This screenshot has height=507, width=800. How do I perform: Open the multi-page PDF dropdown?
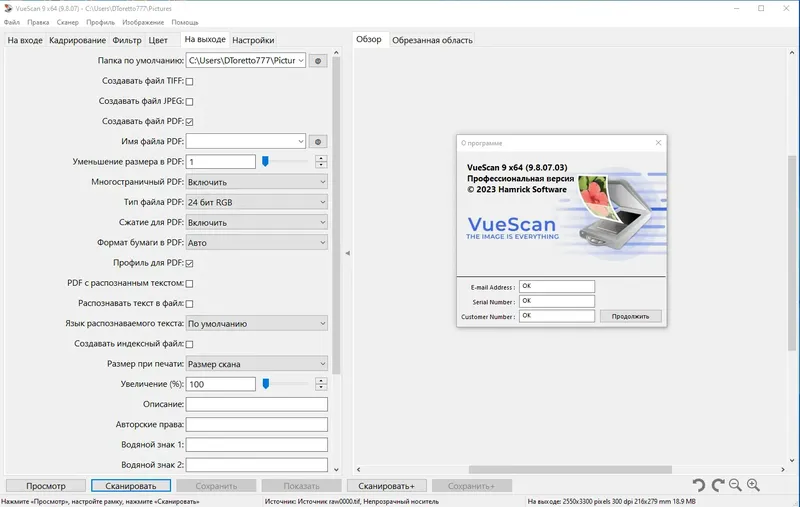tap(257, 182)
